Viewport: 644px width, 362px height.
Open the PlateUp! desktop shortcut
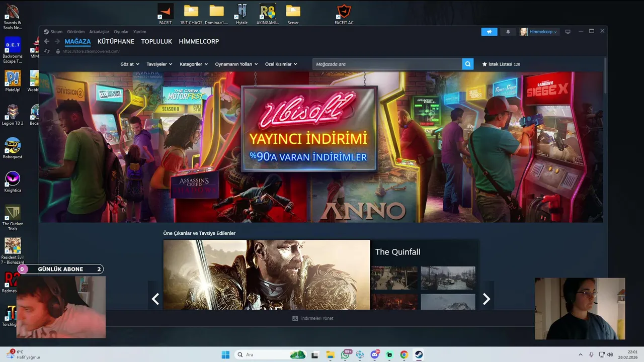pos(13,81)
